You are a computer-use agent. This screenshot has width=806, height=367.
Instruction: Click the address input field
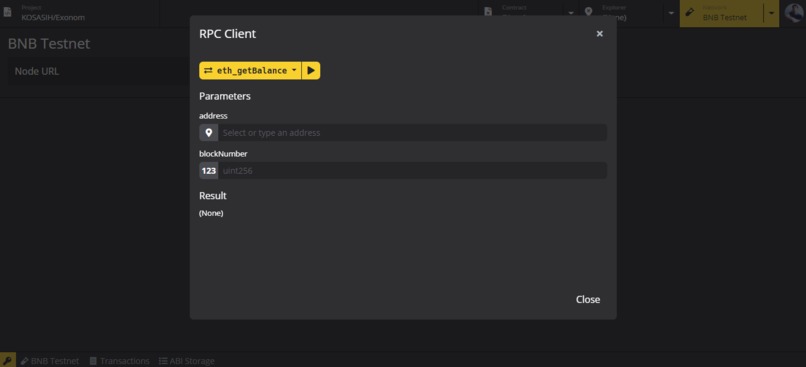click(412, 133)
